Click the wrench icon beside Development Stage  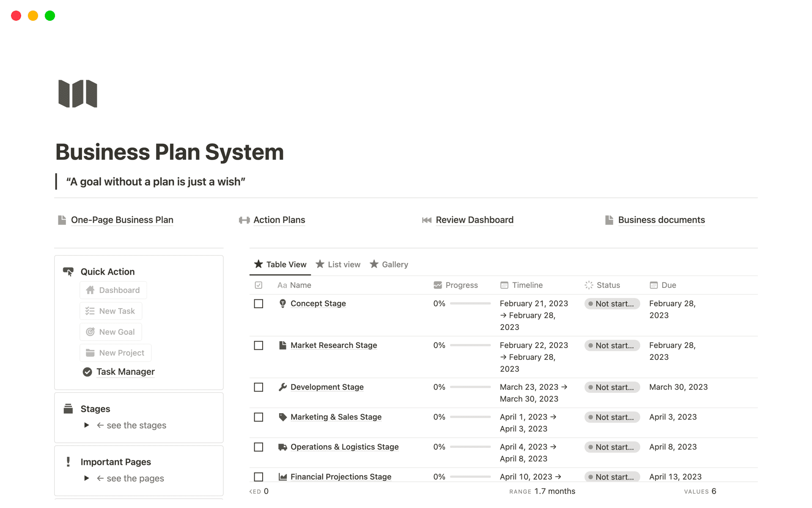[283, 387]
